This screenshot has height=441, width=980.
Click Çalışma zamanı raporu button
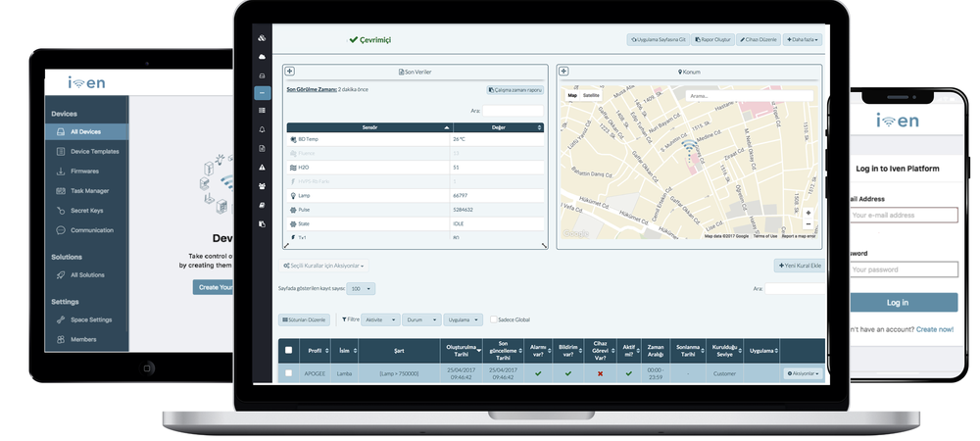515,90
